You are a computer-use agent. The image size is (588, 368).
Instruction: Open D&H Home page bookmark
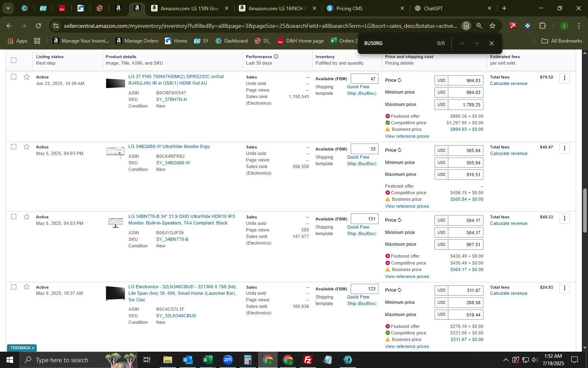point(301,41)
